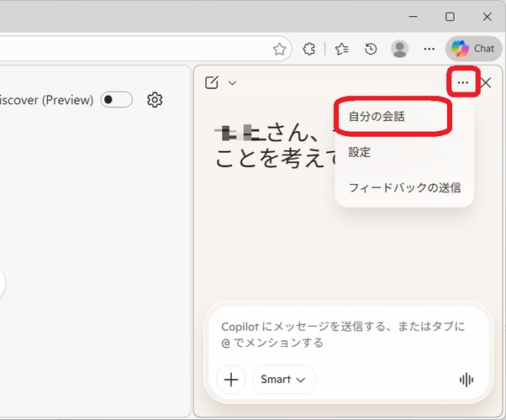The image size is (506, 420).
Task: Select フィードバックの送信 menu item
Action: tap(404, 187)
